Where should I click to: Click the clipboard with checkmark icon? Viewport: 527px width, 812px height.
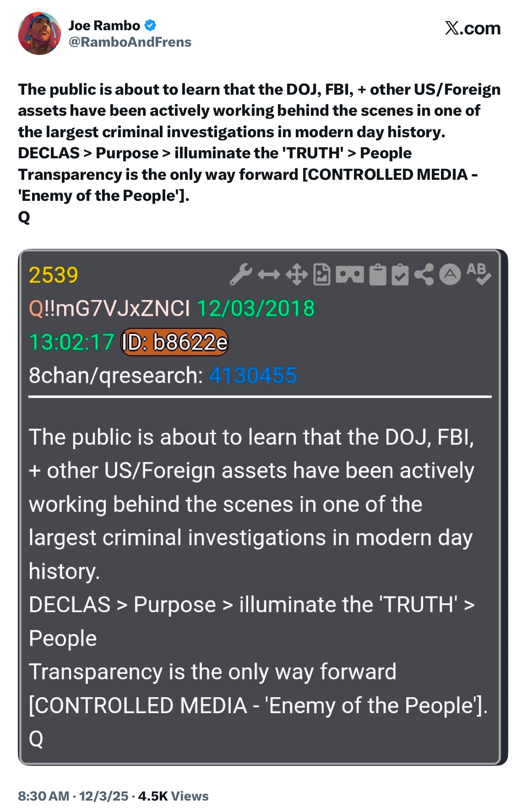(400, 274)
